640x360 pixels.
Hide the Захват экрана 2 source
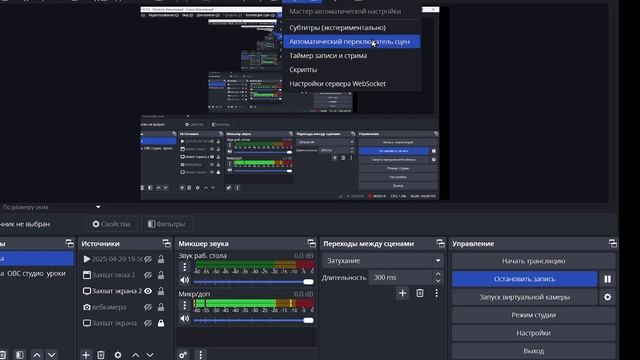click(x=148, y=291)
